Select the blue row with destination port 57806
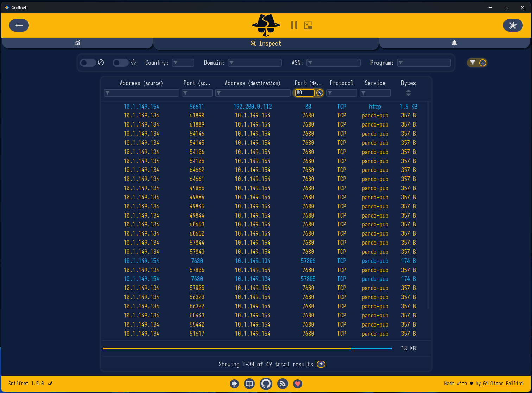The image size is (532, 393). tap(265, 261)
